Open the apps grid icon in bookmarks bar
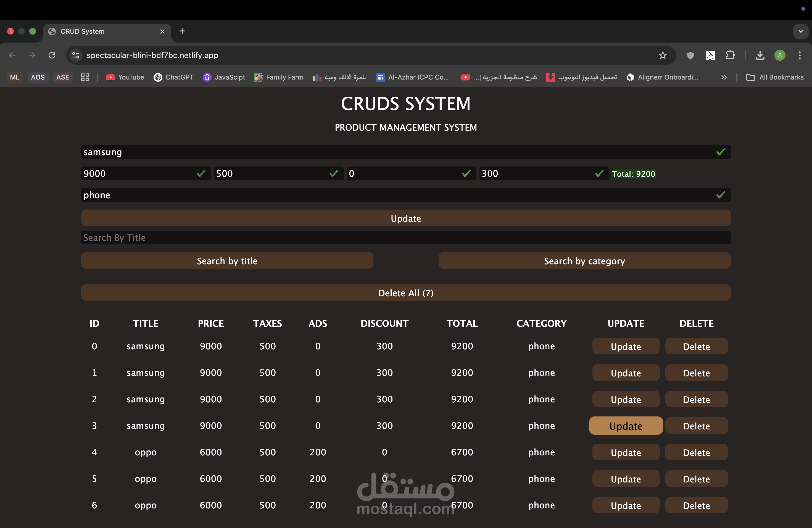This screenshot has width=812, height=528. (85, 77)
